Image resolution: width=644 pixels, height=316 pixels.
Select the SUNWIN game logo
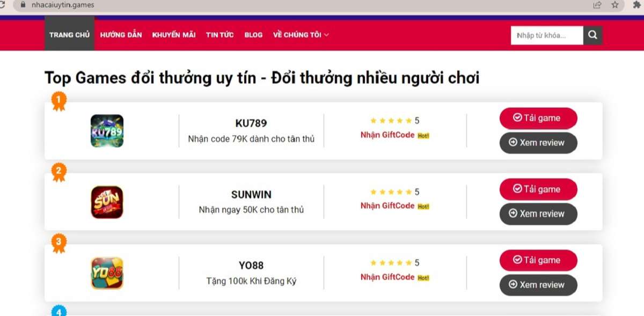click(x=106, y=201)
